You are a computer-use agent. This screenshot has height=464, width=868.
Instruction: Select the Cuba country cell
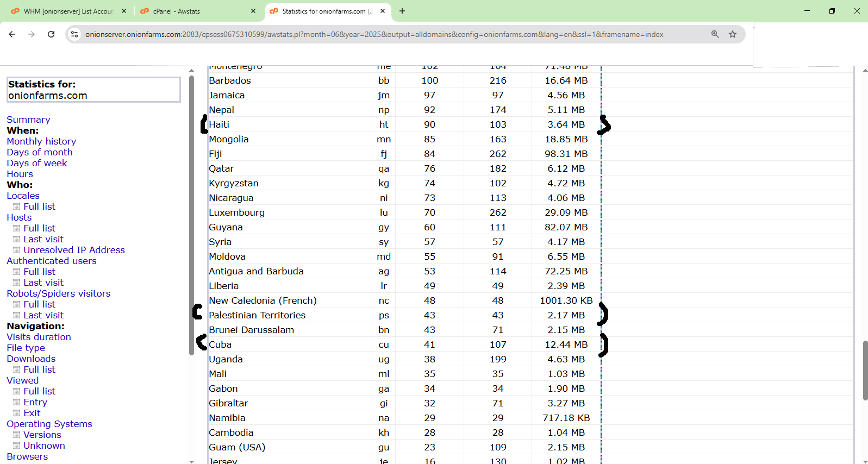(290, 344)
